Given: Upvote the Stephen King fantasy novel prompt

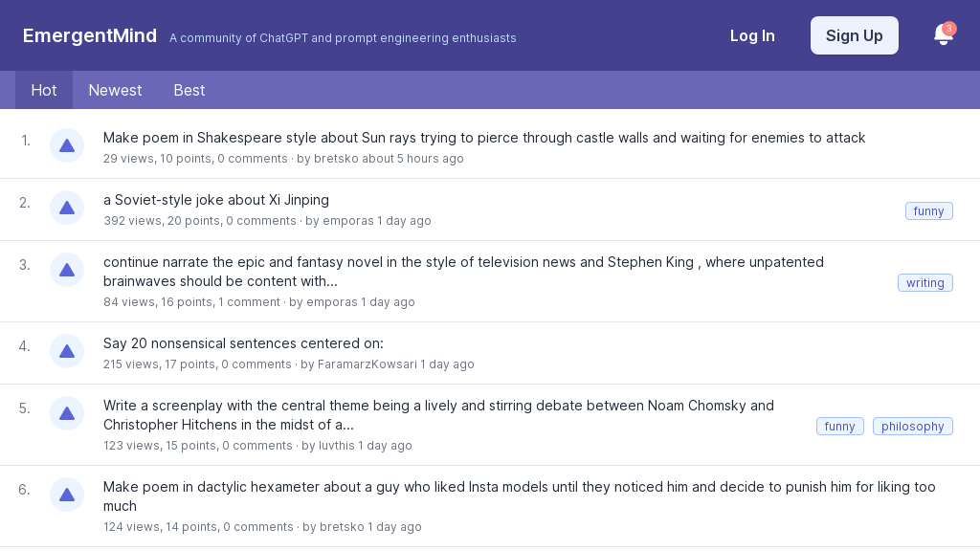Looking at the screenshot, I should [67, 270].
